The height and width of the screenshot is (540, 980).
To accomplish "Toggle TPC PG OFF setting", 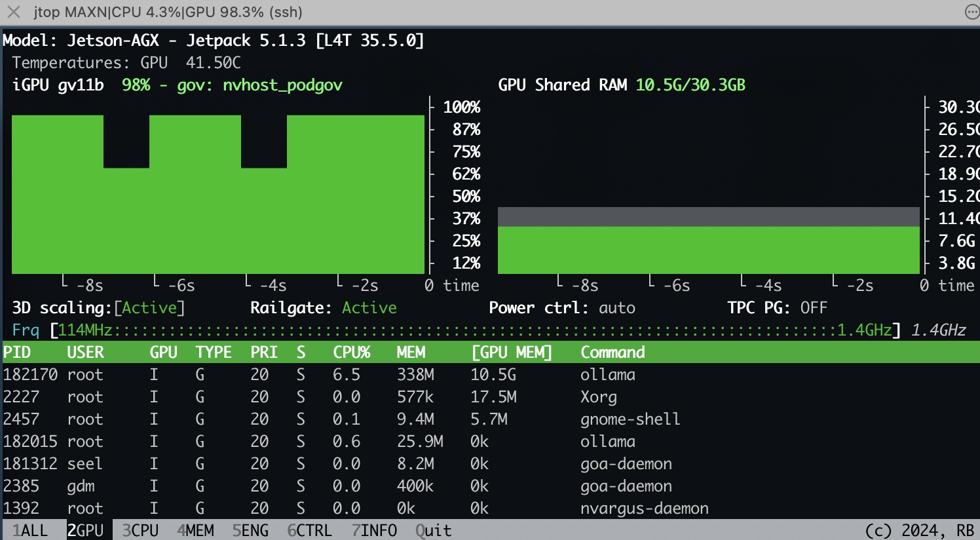I will pyautogui.click(x=814, y=308).
